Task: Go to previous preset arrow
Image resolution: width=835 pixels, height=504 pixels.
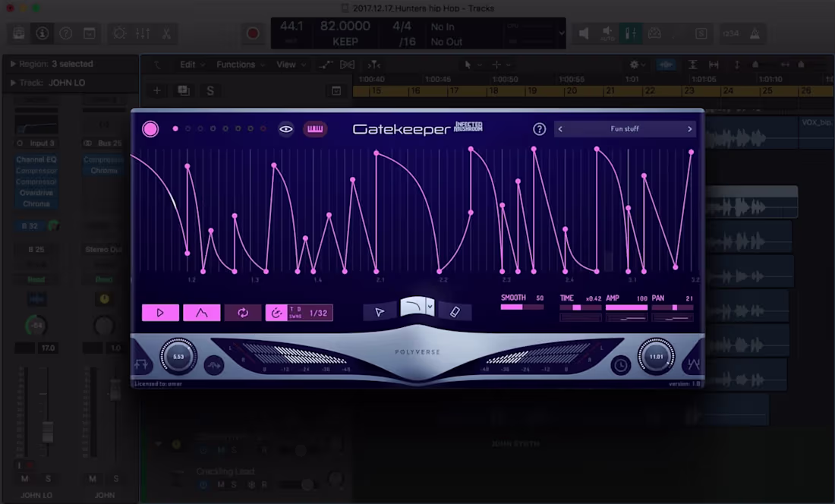Action: tap(560, 129)
